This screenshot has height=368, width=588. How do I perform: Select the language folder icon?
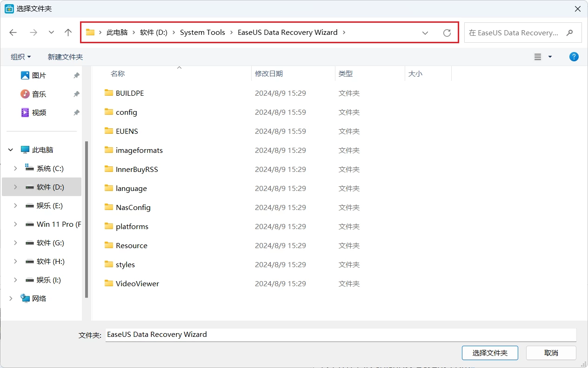[x=109, y=188]
